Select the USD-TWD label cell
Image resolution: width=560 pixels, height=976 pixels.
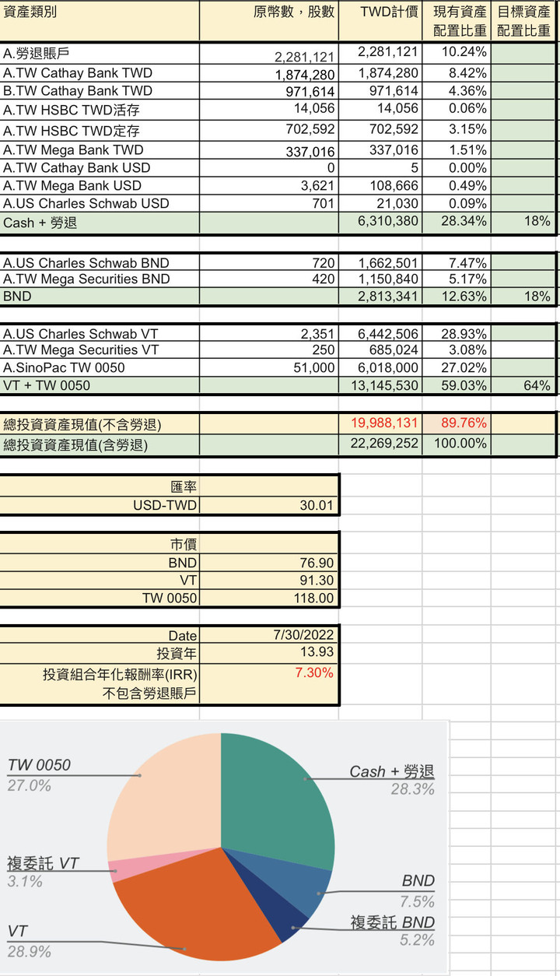[x=100, y=506]
